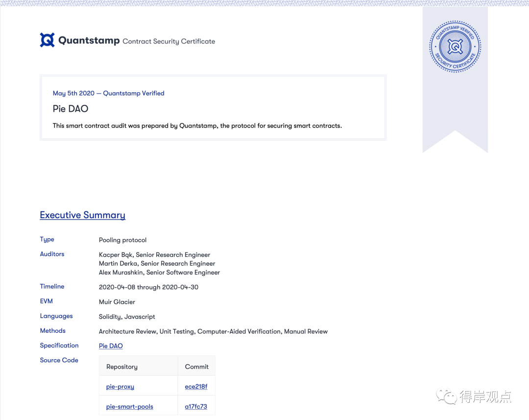Image resolution: width=529 pixels, height=420 pixels.
Task: Select '2020-04-08 through 2020-04-30' value
Action: 148,287
